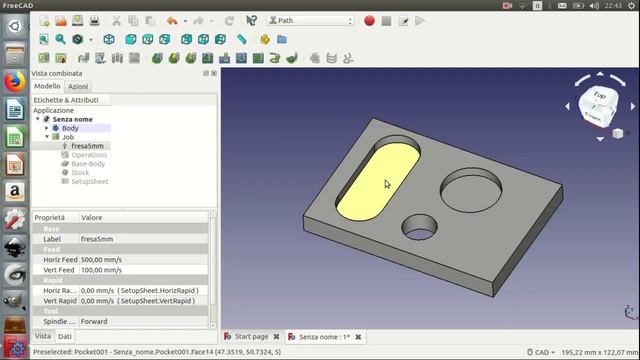Stop macro recording with the square button
This screenshot has width=640, height=360.
(386, 20)
